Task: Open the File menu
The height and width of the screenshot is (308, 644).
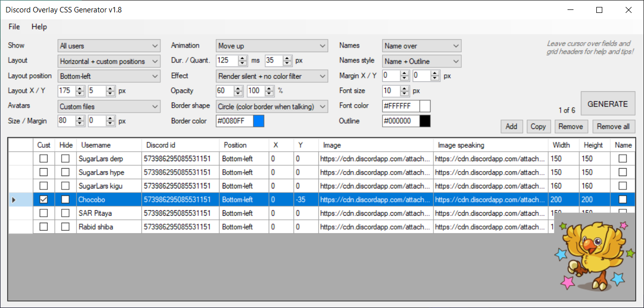Action: [14, 27]
